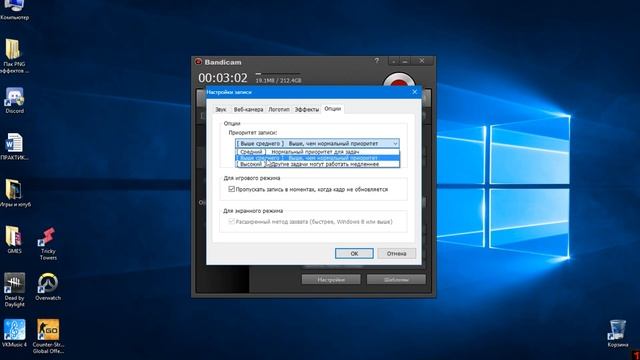Click the Bandicam help question mark
Image resolution: width=640 pixels, height=360 pixels.
(376, 61)
